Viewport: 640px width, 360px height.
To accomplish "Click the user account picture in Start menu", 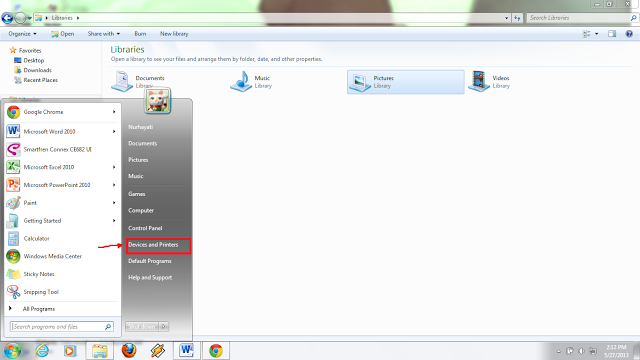I will pos(158,100).
